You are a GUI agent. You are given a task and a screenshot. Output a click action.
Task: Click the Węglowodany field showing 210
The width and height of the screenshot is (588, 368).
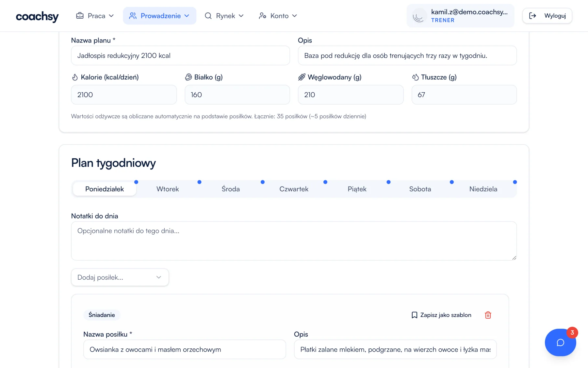351,95
